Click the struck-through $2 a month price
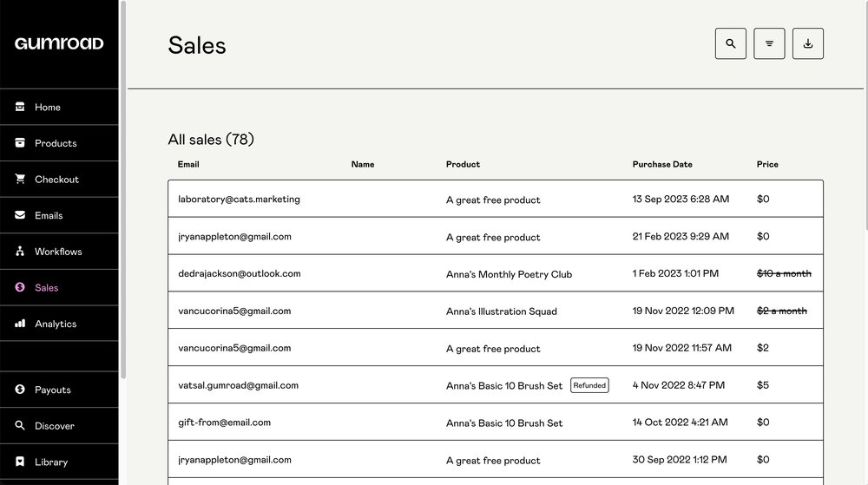Image resolution: width=868 pixels, height=485 pixels. coord(782,311)
